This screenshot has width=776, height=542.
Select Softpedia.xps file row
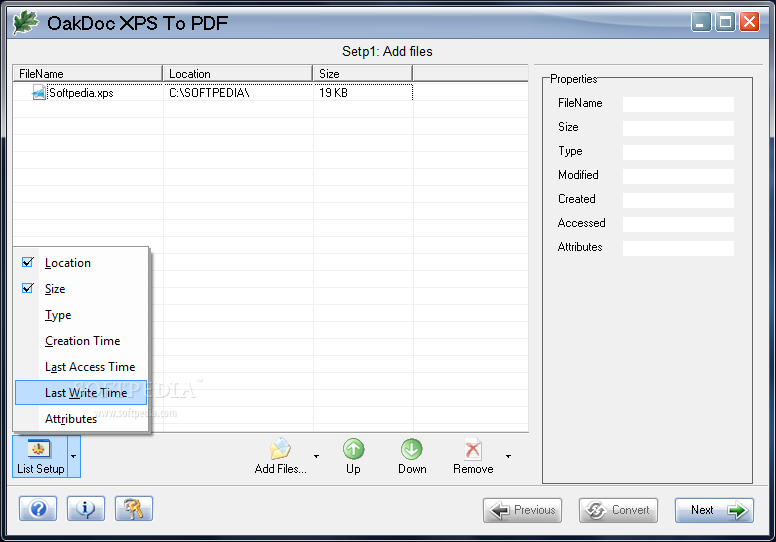tap(213, 93)
